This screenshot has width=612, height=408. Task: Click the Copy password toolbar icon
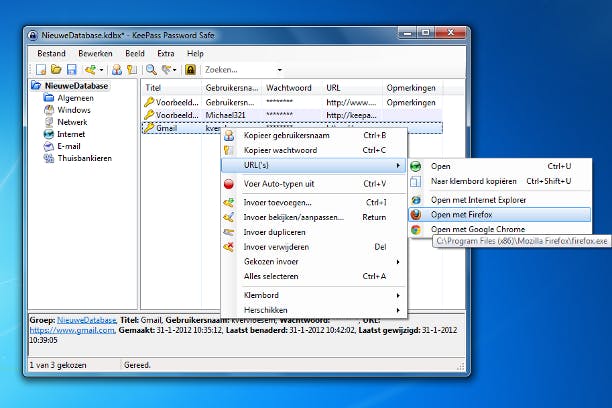132,70
